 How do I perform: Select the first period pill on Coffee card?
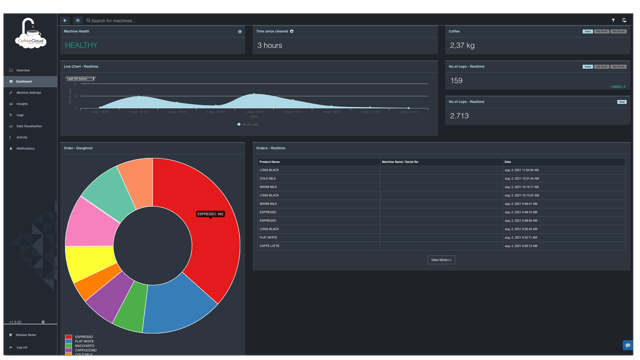point(587,31)
